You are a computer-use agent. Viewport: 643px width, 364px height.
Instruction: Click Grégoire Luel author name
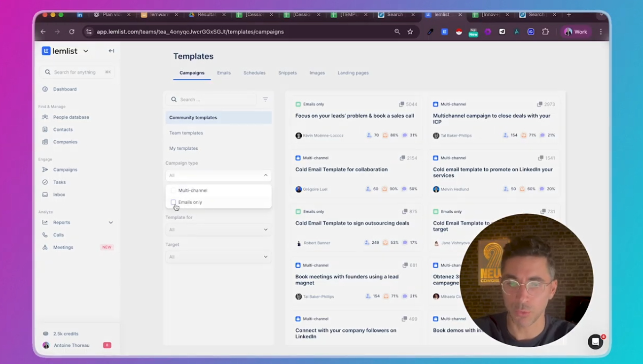[315, 189]
